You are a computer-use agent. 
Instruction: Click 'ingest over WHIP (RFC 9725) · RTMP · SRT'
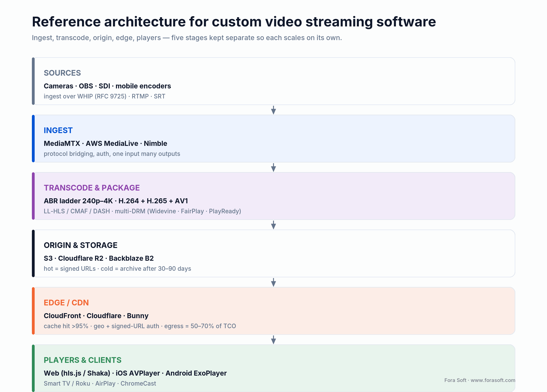[x=104, y=96]
